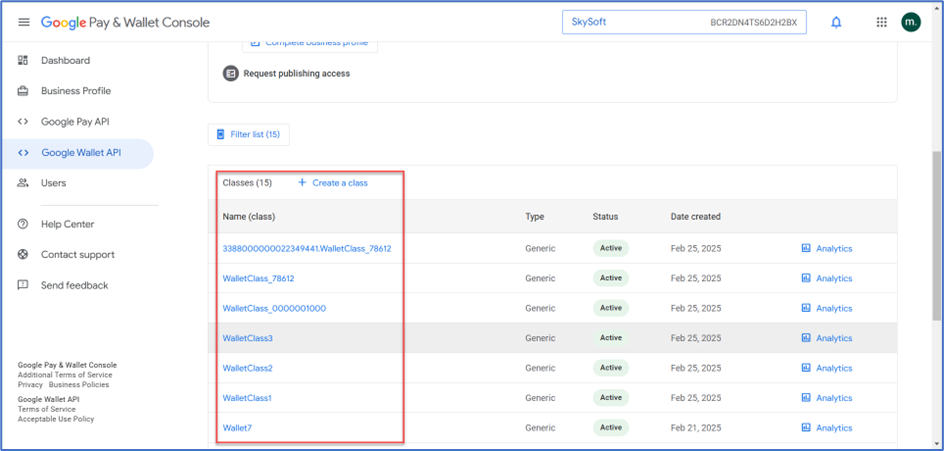Go to Business Profile page
Viewport: 944px width, 451px height.
pyautogui.click(x=75, y=91)
